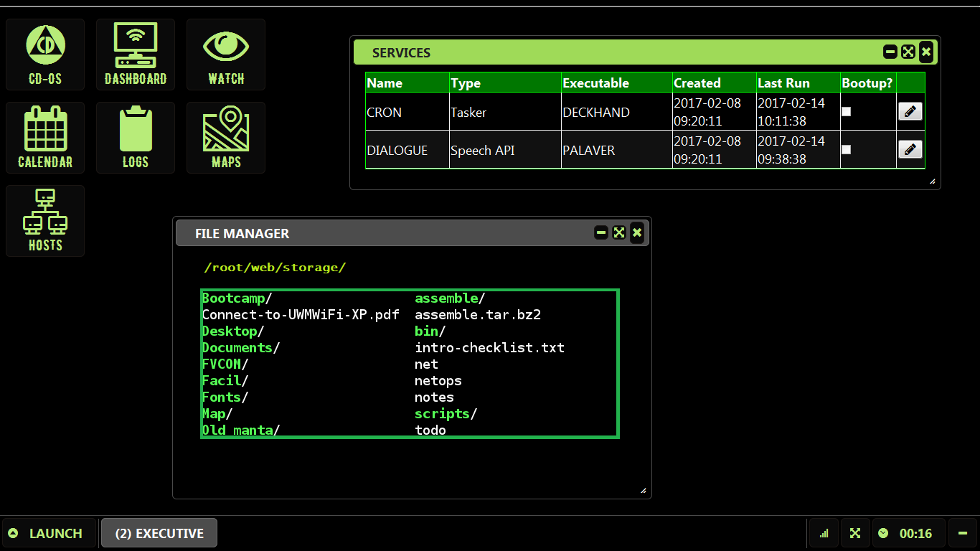The image size is (980, 551).
Task: Launch the Maps icon
Action: pyautogui.click(x=226, y=138)
